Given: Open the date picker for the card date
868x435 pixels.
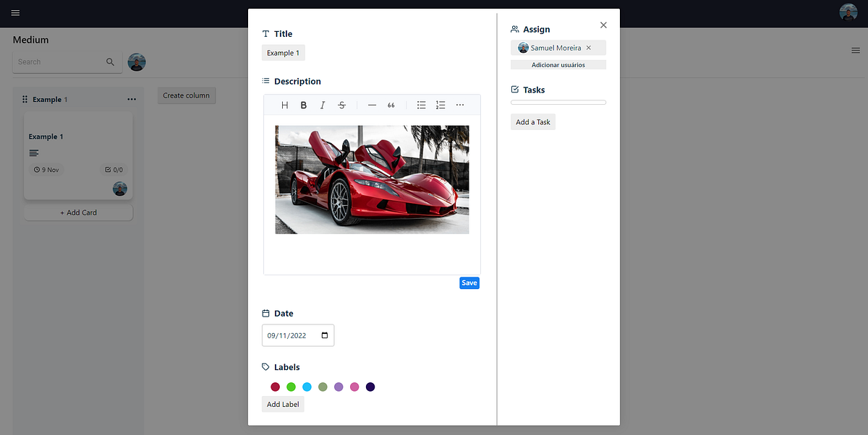Looking at the screenshot, I should (324, 335).
